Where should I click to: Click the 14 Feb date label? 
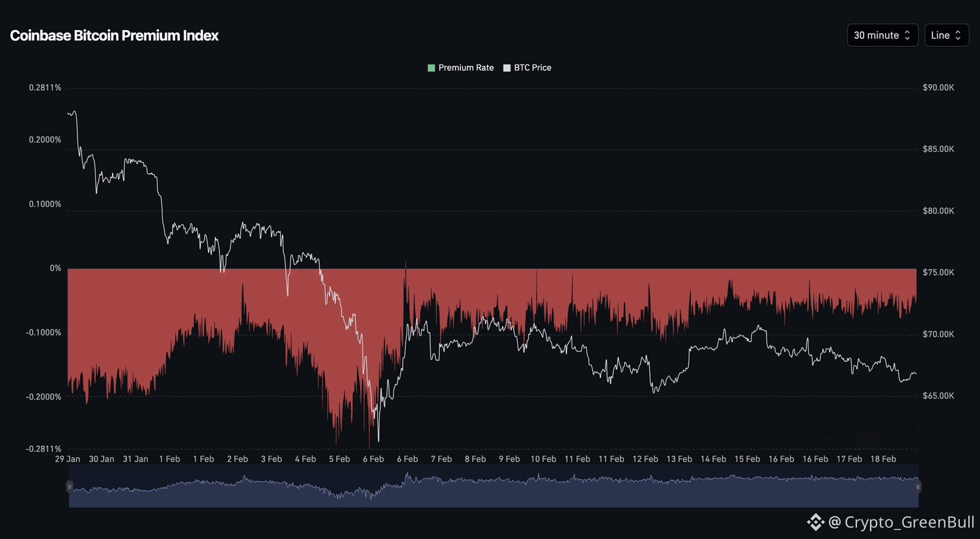[713, 459]
